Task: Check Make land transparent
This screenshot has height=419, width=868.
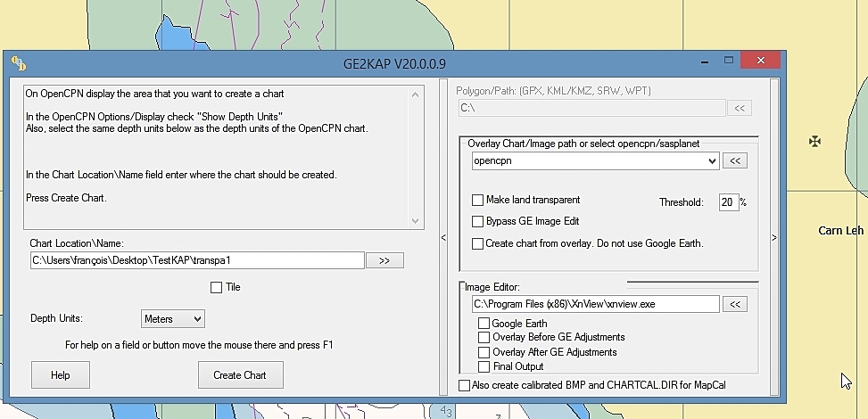Action: point(478,200)
